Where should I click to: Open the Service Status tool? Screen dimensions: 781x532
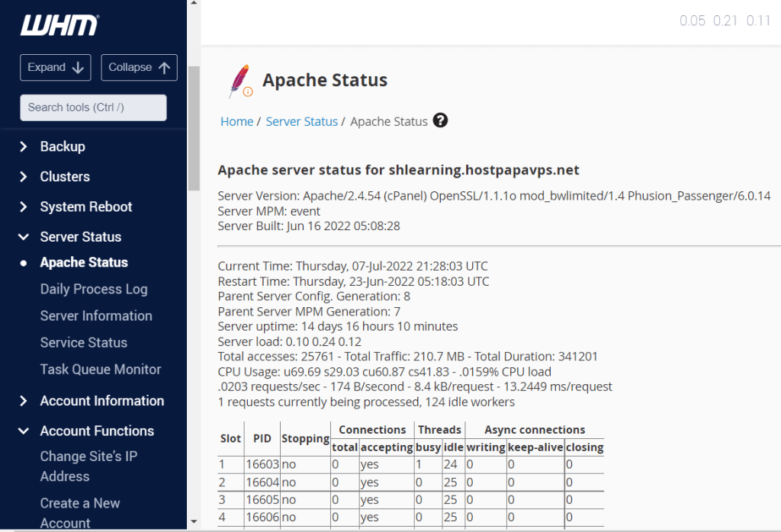[x=83, y=342]
